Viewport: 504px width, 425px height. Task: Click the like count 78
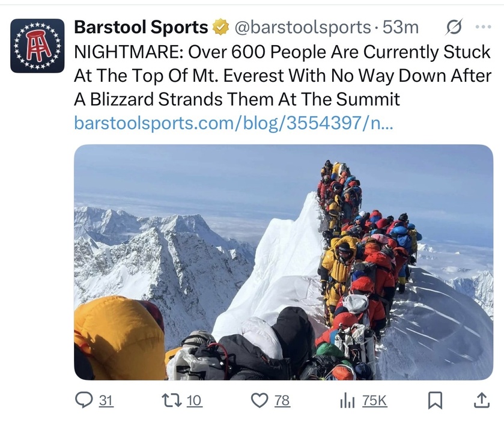click(x=282, y=400)
